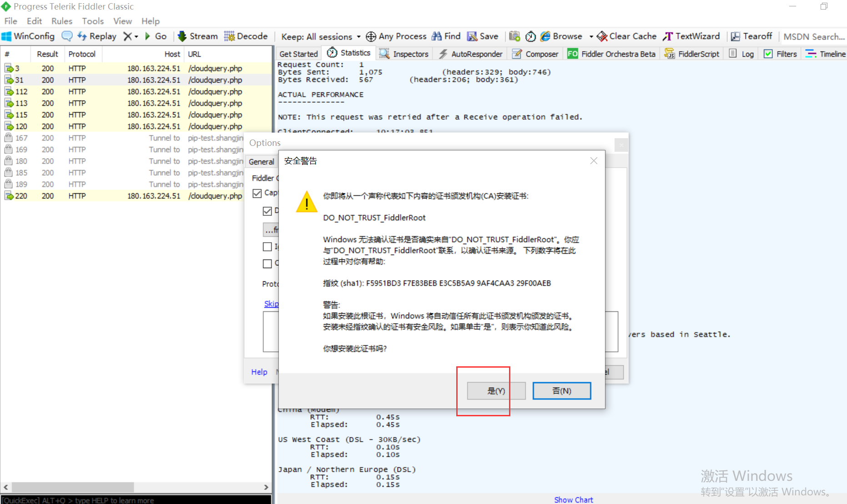Open the File menu
Viewport: 847px width, 504px height.
[10, 21]
